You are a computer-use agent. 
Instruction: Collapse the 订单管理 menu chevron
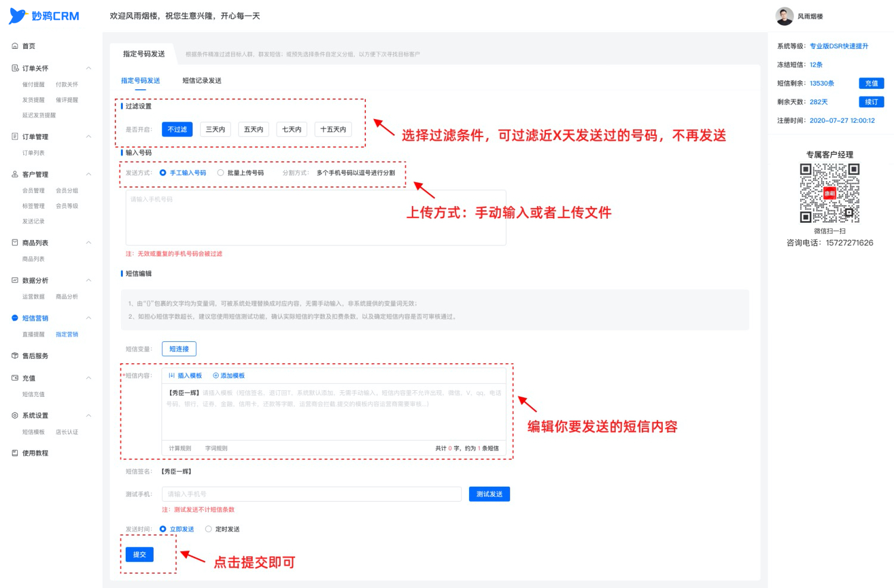[88, 136]
